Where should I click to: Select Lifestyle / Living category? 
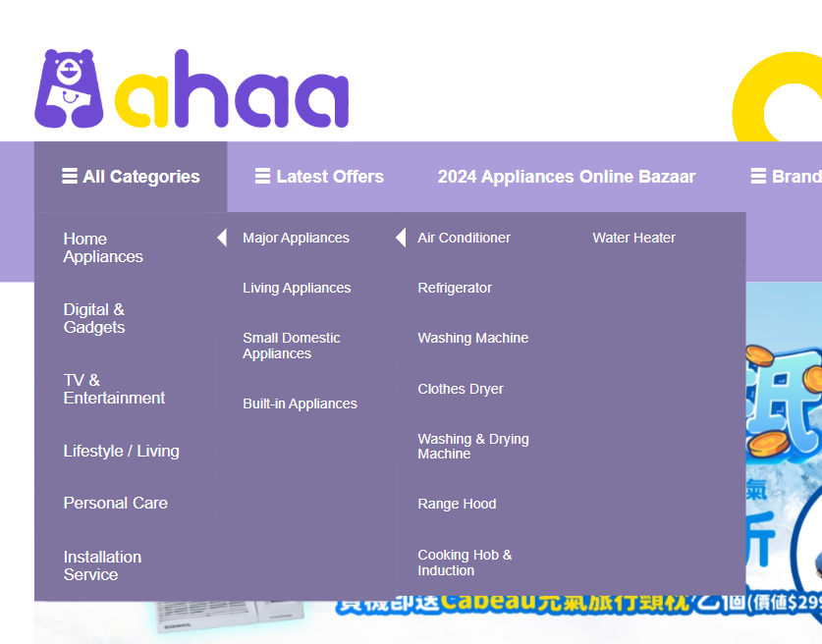coord(121,451)
